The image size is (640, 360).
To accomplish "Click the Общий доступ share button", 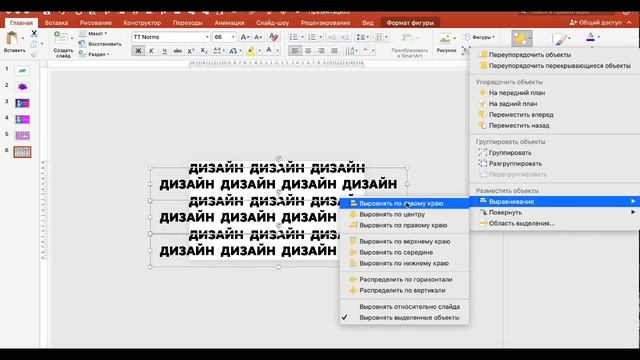I will [x=596, y=22].
